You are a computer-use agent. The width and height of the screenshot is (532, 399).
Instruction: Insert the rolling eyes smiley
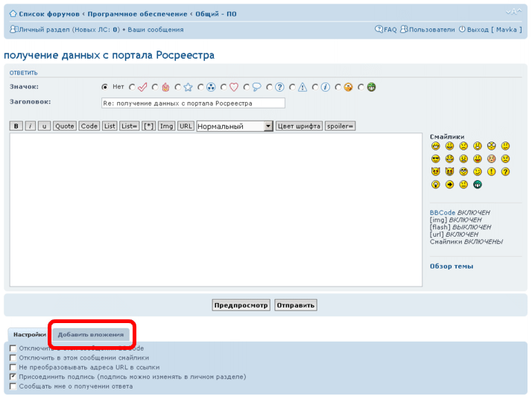click(463, 171)
